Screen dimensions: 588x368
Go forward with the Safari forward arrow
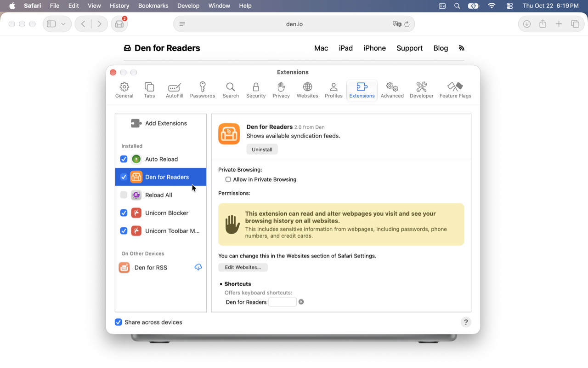pos(99,24)
